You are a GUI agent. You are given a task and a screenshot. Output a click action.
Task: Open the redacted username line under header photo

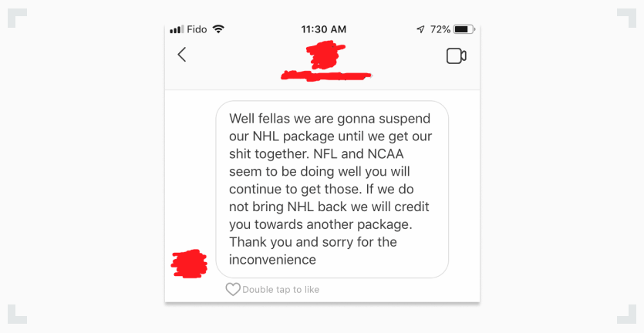[x=326, y=76]
